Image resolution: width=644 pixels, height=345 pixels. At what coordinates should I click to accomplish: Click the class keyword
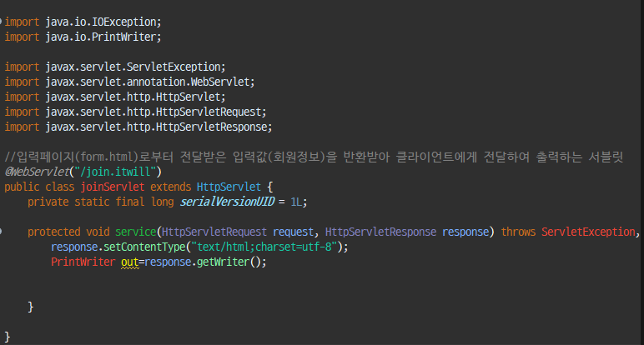tap(59, 187)
